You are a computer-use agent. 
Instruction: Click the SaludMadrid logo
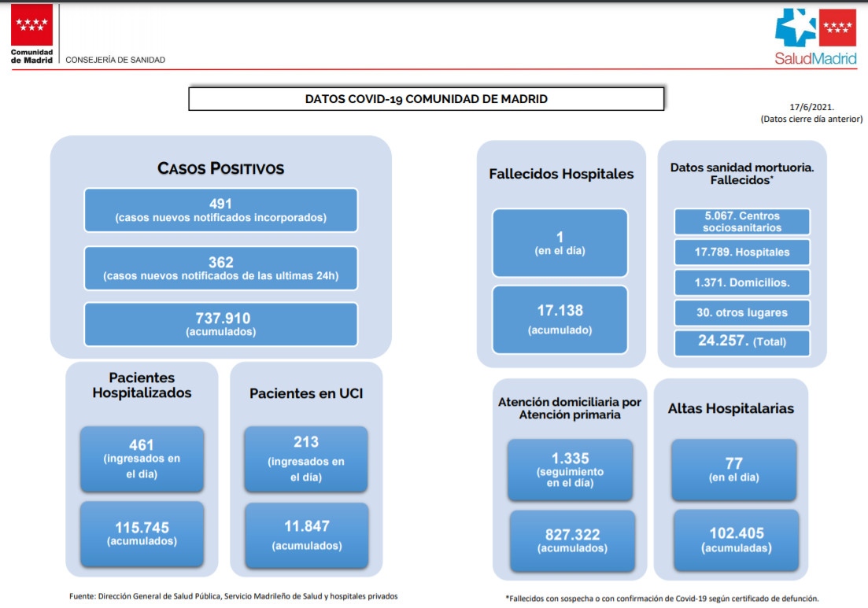[x=815, y=38]
